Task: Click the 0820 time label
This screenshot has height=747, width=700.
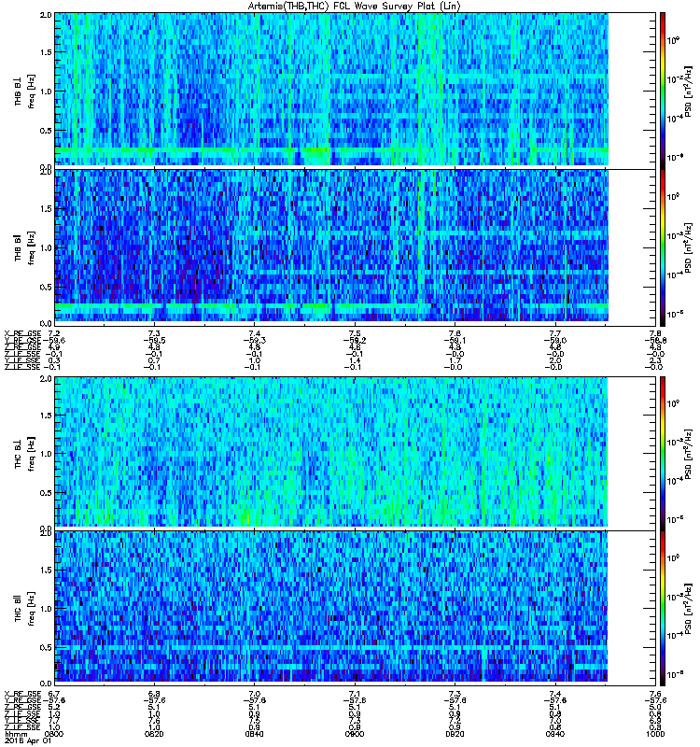Action: [x=154, y=734]
